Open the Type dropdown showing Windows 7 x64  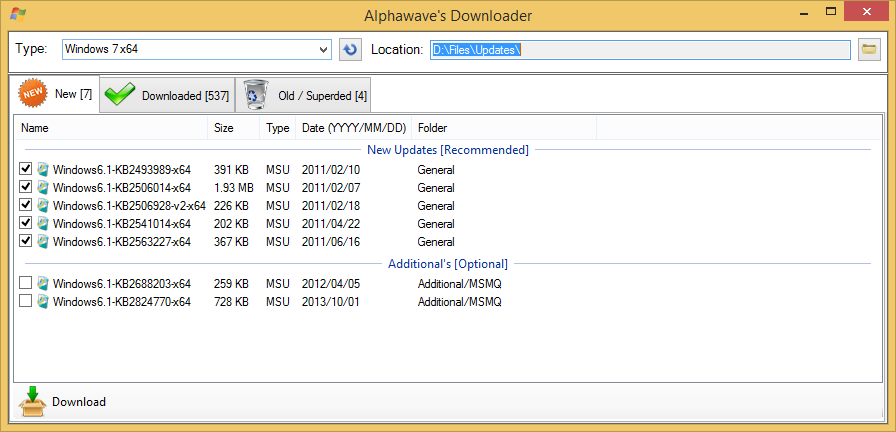click(x=196, y=50)
